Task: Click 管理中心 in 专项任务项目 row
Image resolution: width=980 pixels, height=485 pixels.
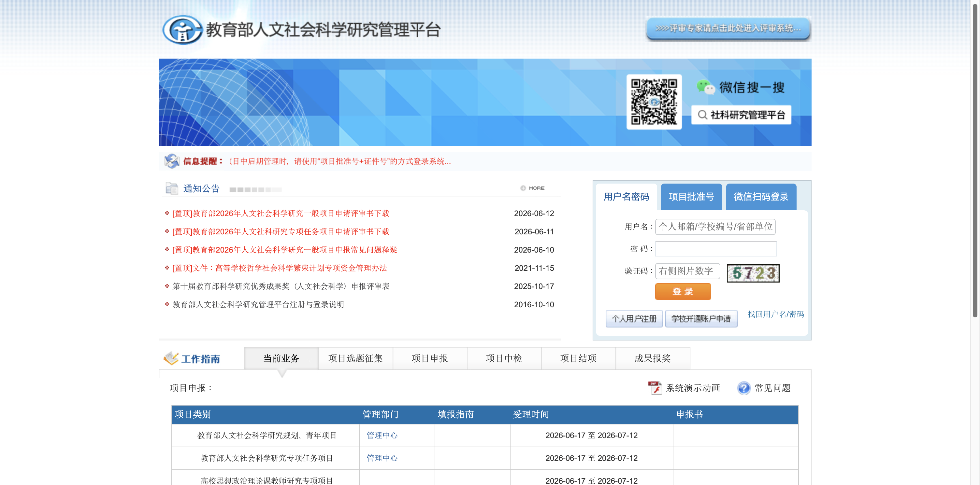Action: (382, 458)
